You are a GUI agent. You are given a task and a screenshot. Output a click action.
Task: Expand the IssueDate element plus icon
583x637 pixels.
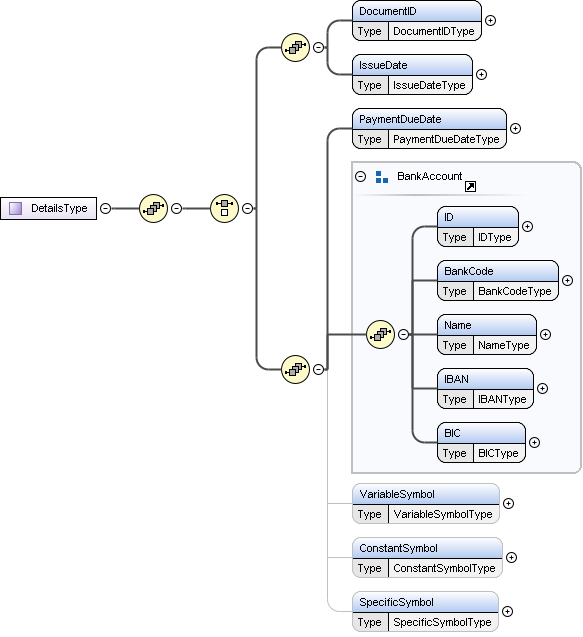(x=481, y=74)
